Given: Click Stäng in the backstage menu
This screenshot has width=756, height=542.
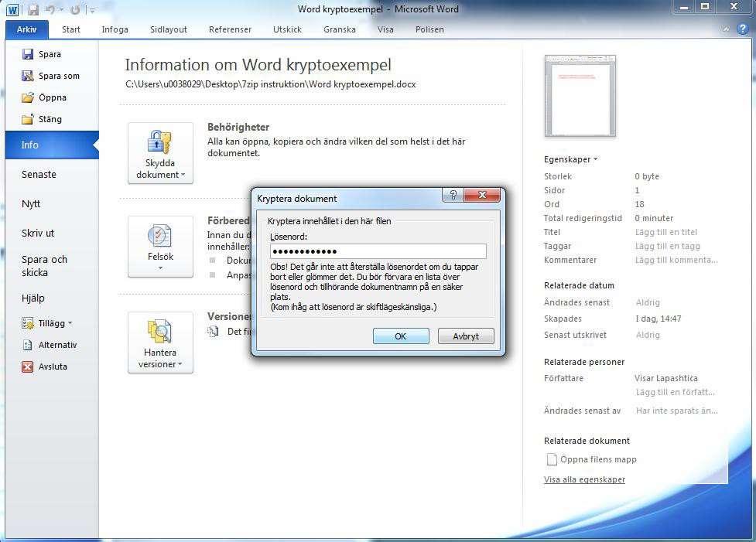Looking at the screenshot, I should tap(50, 119).
